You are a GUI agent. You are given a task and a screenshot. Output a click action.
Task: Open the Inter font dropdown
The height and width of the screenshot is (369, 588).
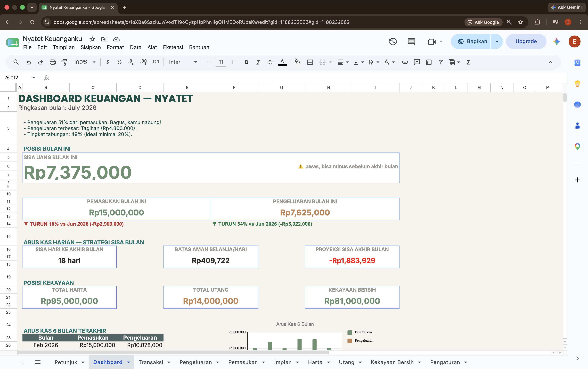tap(183, 62)
